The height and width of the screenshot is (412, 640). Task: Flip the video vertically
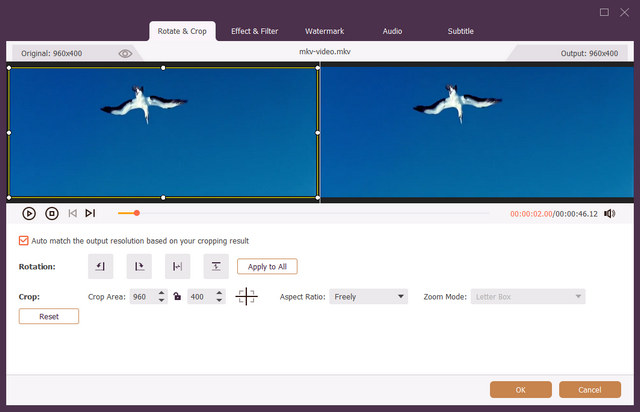[x=216, y=266]
